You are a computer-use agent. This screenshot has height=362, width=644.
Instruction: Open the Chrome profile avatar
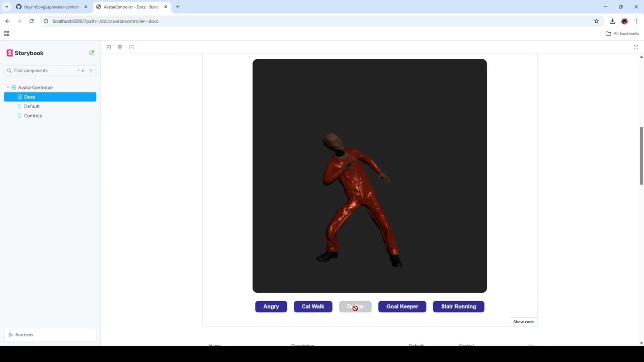(624, 21)
